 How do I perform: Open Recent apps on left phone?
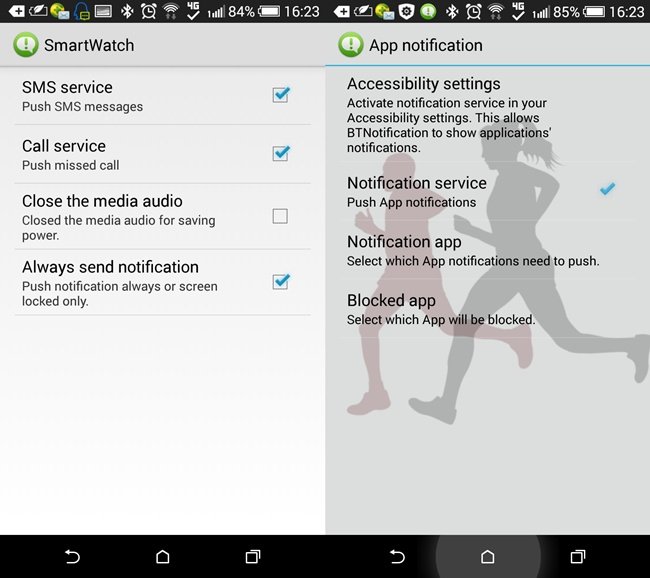[x=253, y=556]
